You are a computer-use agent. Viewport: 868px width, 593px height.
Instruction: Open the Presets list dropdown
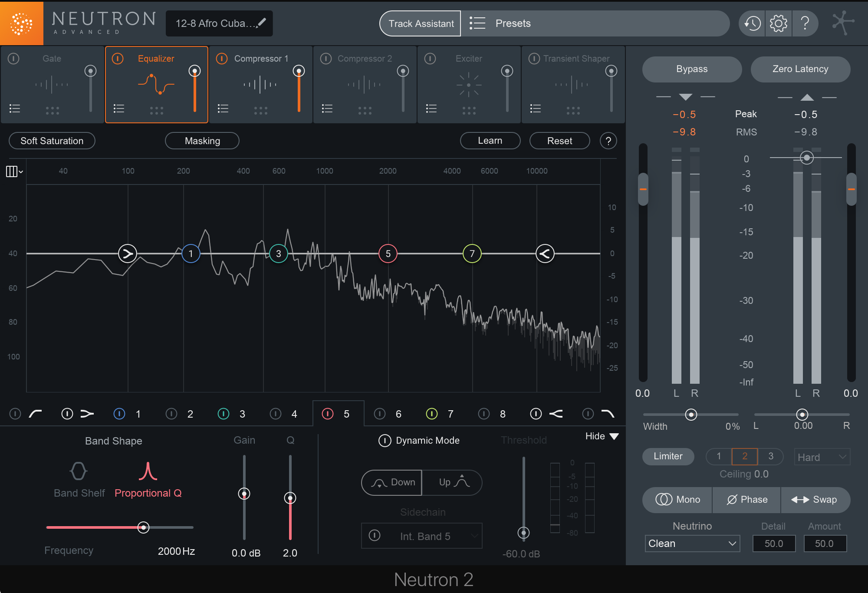(595, 23)
